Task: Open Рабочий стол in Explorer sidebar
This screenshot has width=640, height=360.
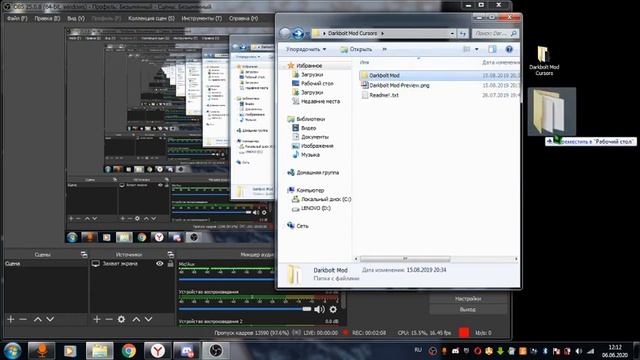Action: click(313, 83)
